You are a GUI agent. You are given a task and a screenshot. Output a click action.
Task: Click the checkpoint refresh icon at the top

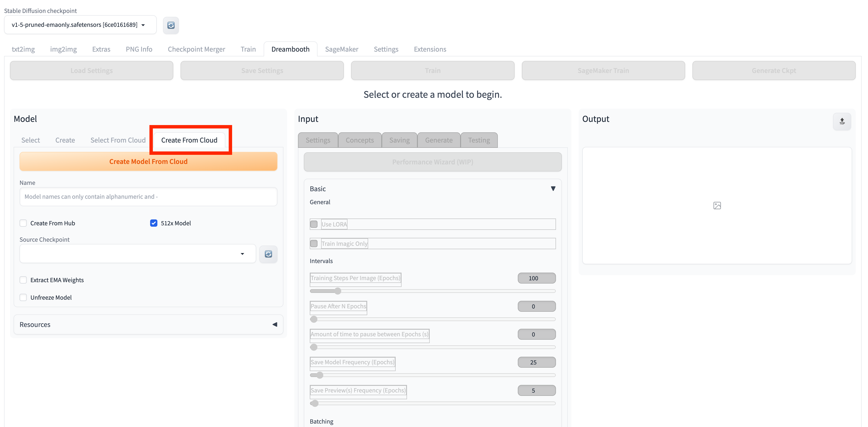pos(171,25)
